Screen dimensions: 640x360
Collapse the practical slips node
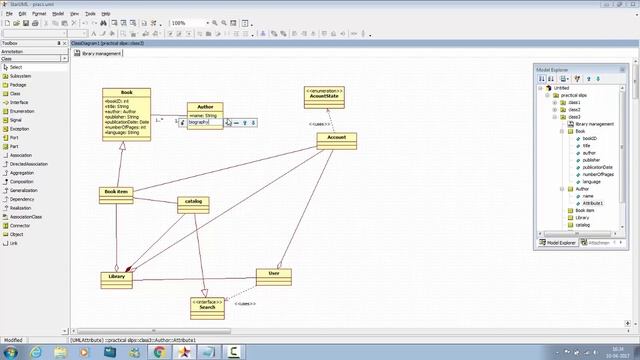pos(548,95)
